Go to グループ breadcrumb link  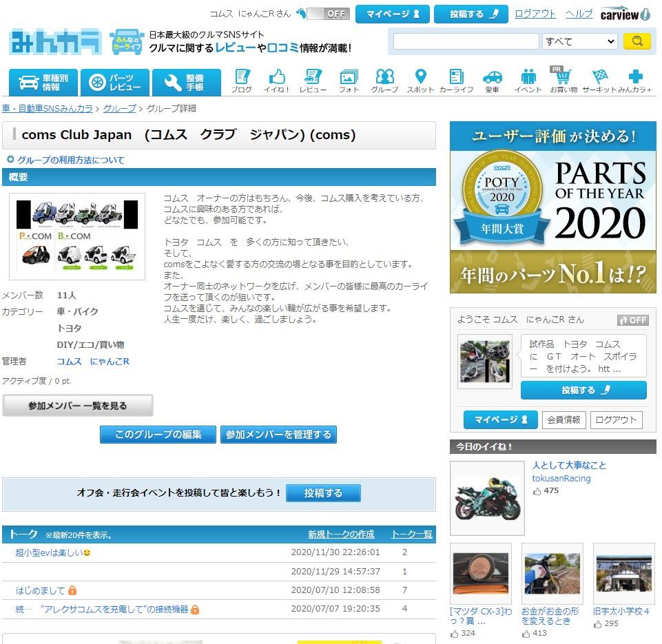[119, 108]
